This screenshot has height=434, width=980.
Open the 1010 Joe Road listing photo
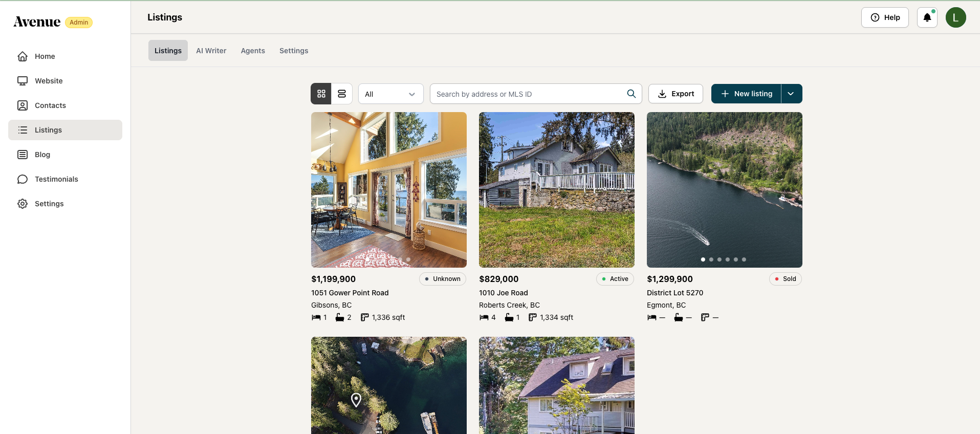(557, 190)
